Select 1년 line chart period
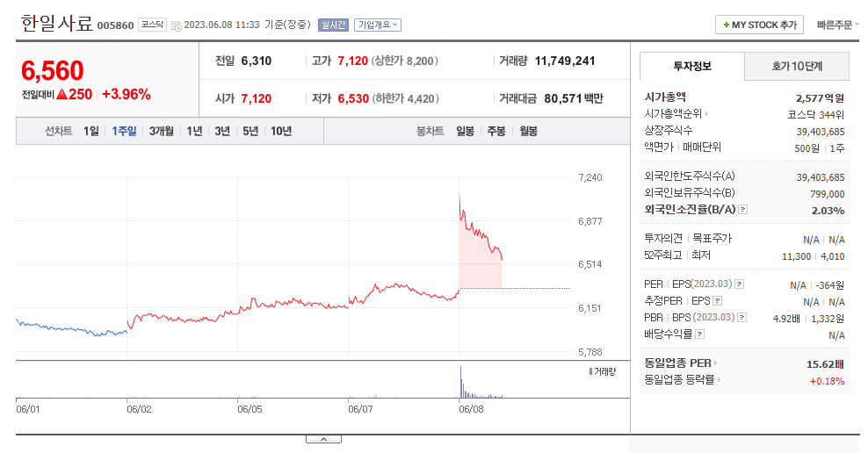This screenshot has width=868, height=453. [x=194, y=131]
